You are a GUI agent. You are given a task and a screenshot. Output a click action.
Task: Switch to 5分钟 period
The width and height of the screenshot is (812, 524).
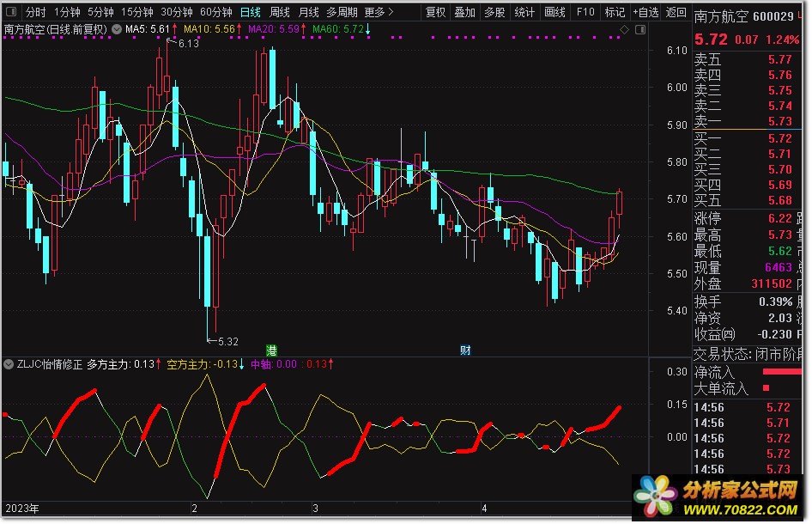coord(100,12)
